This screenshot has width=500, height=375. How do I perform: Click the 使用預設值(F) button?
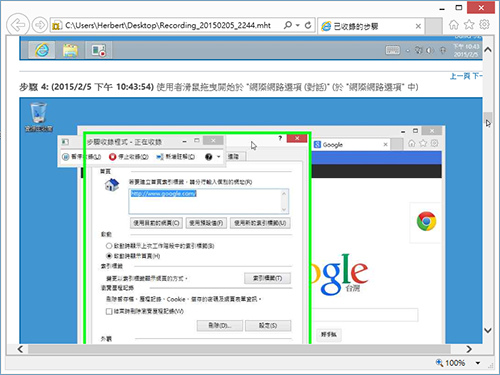pos(206,223)
